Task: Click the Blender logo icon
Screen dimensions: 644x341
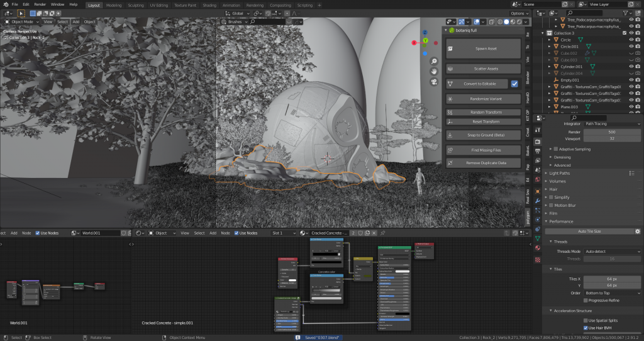Action: [x=5, y=4]
